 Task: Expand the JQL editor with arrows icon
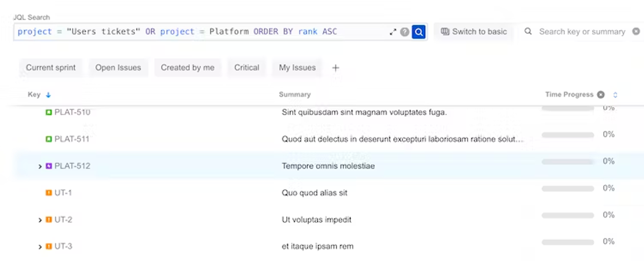point(393,32)
